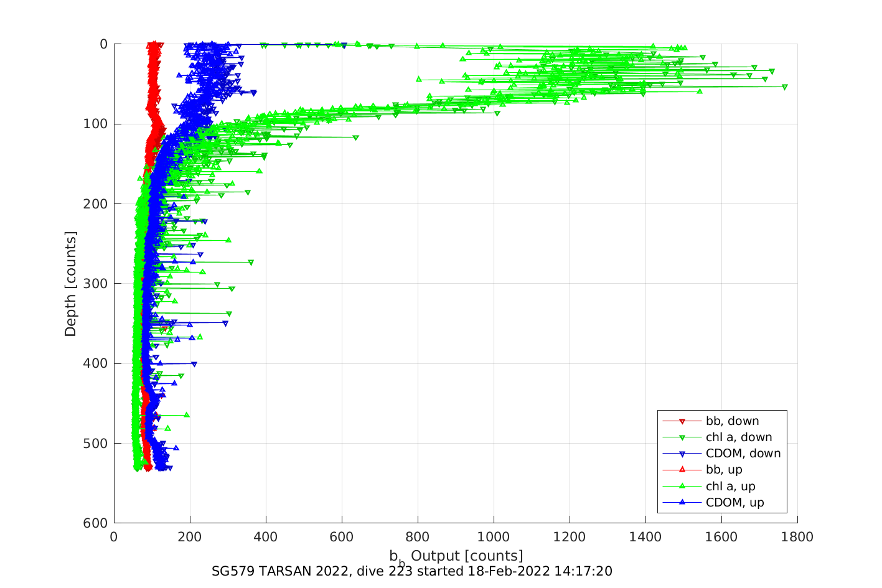Click x-axis tick label 800
Viewport: 882px width, 588px height.
coord(418,537)
